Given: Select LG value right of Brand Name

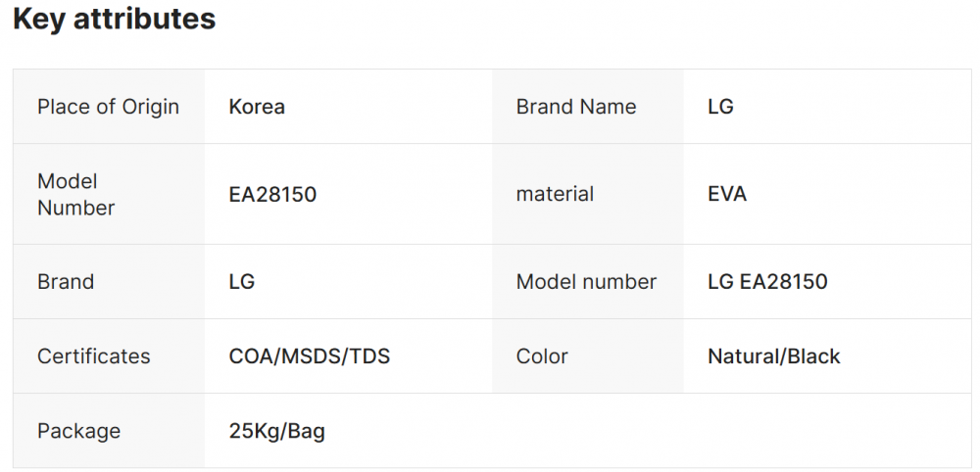Looking at the screenshot, I should [720, 107].
